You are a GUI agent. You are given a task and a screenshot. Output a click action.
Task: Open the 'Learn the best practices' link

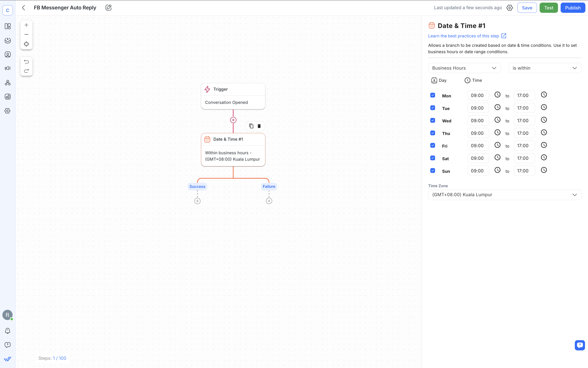463,36
